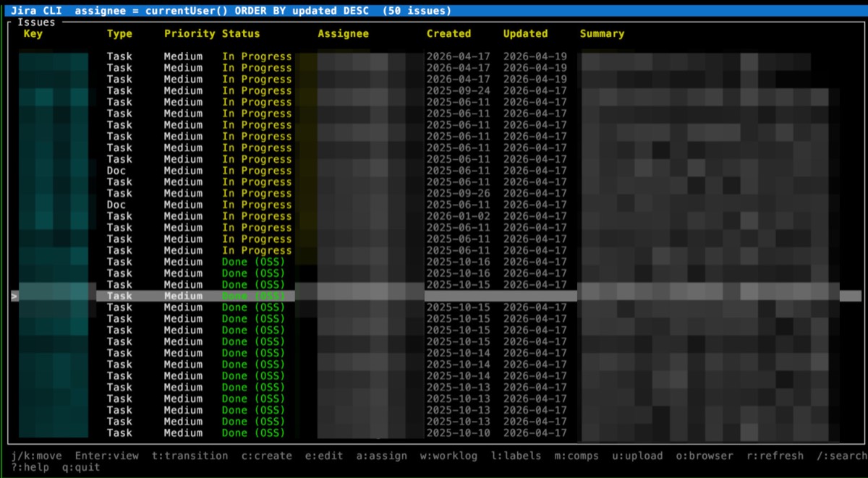Screen dimensions: 868x478
Task: Select the created date 2025-09-24
Action: click(x=458, y=90)
